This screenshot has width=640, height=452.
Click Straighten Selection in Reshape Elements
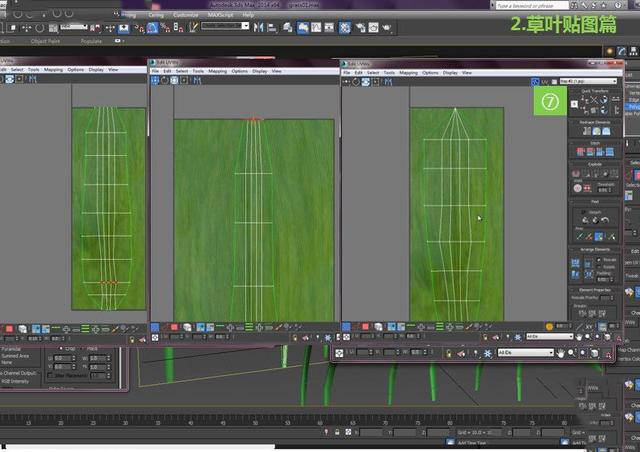[587, 131]
